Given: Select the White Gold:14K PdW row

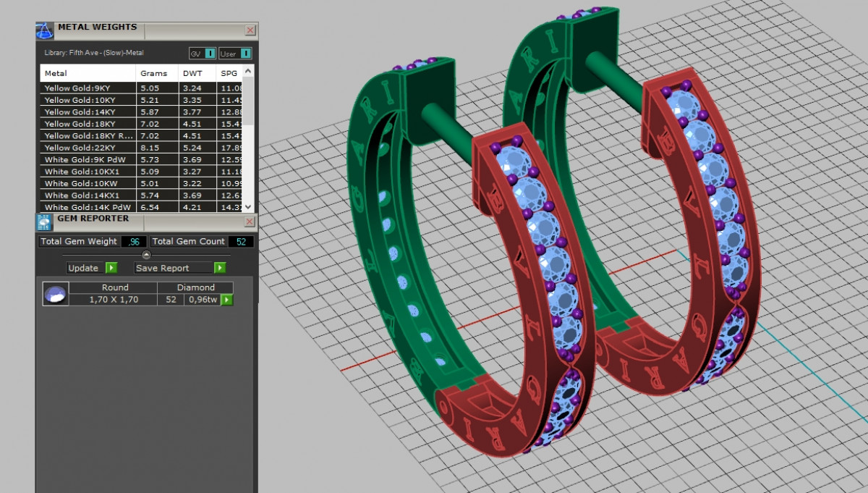Looking at the screenshot, I should (87, 207).
